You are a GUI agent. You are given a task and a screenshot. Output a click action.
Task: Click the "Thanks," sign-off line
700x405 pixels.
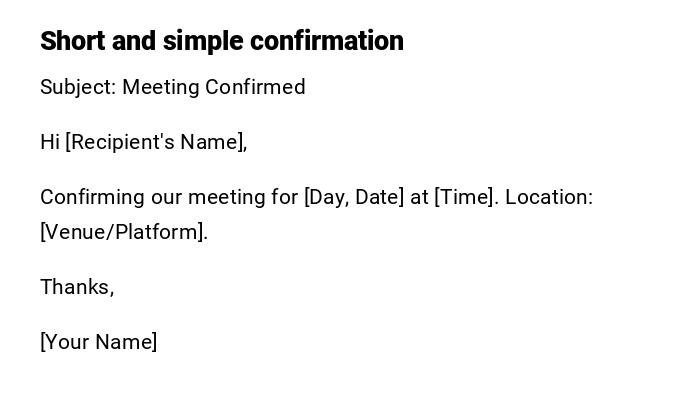tap(77, 287)
